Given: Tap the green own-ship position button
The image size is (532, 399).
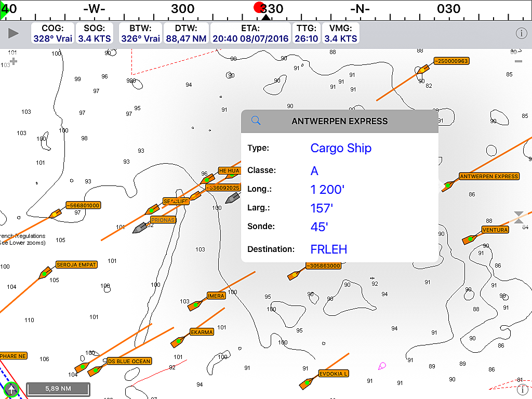Looking at the screenshot, I should (x=11, y=389).
